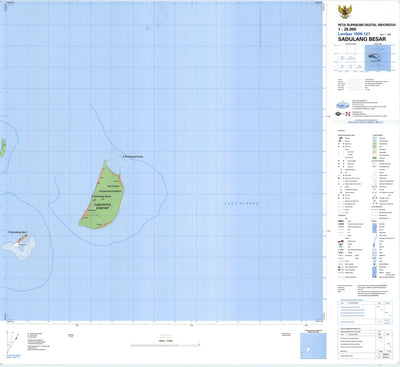Screen dimensions: 400x367
Task: Click the small round emblem left of red N
Action: 339,114
